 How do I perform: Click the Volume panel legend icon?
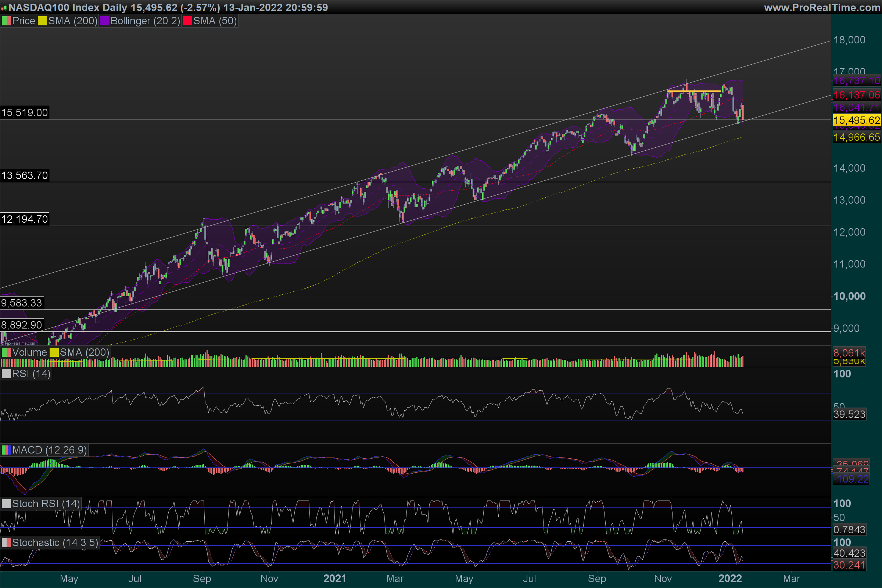point(6,352)
